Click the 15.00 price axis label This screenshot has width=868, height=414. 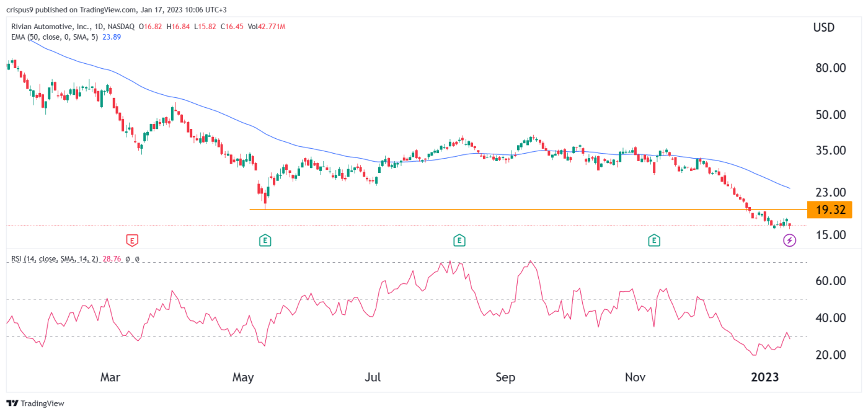point(831,234)
